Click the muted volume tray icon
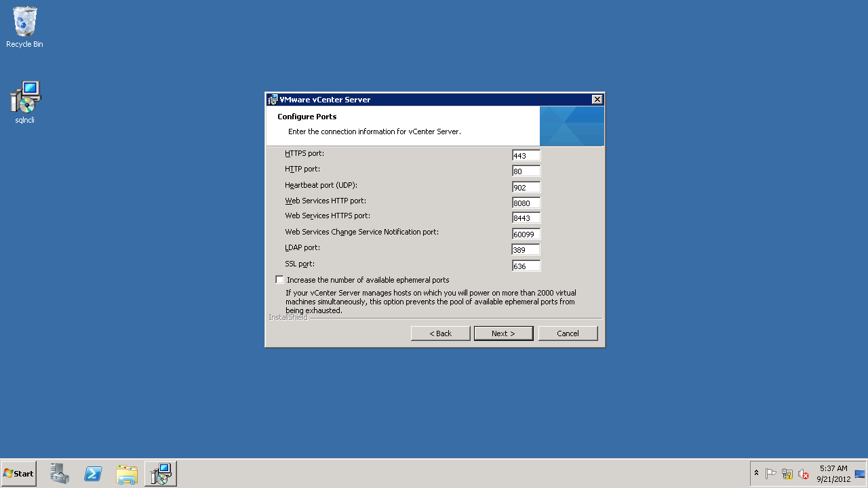 click(x=804, y=474)
